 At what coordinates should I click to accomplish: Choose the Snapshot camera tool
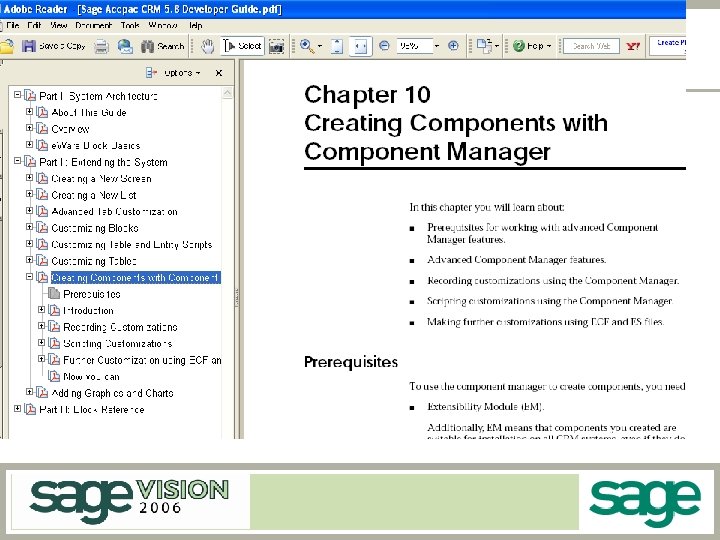276,46
